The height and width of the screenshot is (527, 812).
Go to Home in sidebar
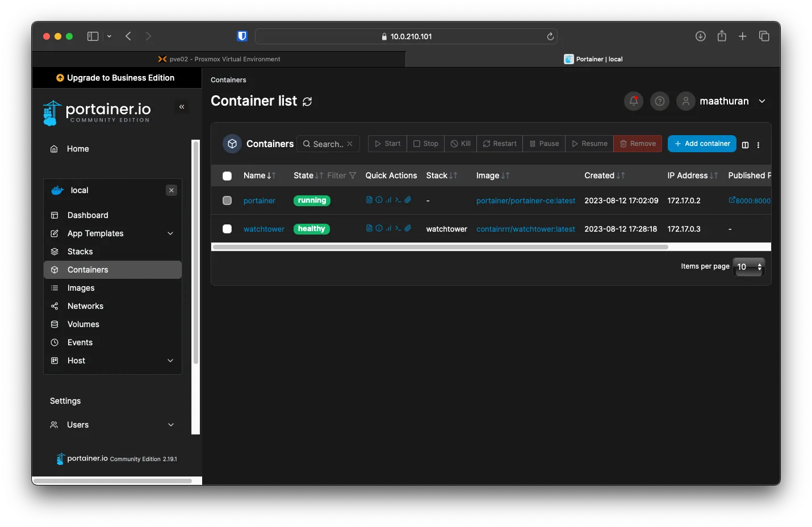[112, 149]
